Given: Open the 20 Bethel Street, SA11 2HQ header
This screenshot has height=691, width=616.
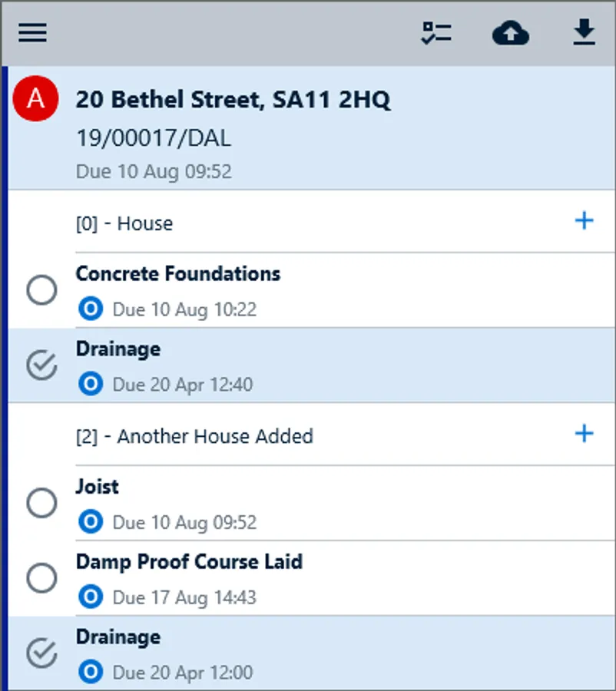Looking at the screenshot, I should click(x=312, y=128).
